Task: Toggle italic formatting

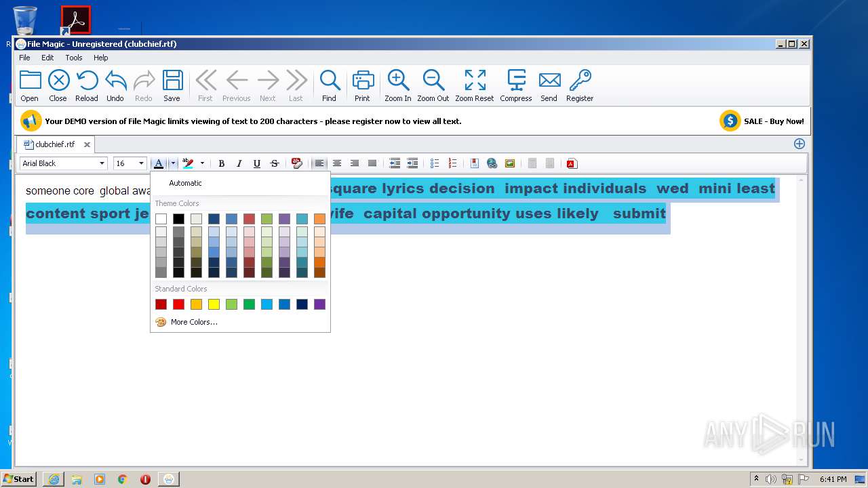Action: tap(239, 163)
